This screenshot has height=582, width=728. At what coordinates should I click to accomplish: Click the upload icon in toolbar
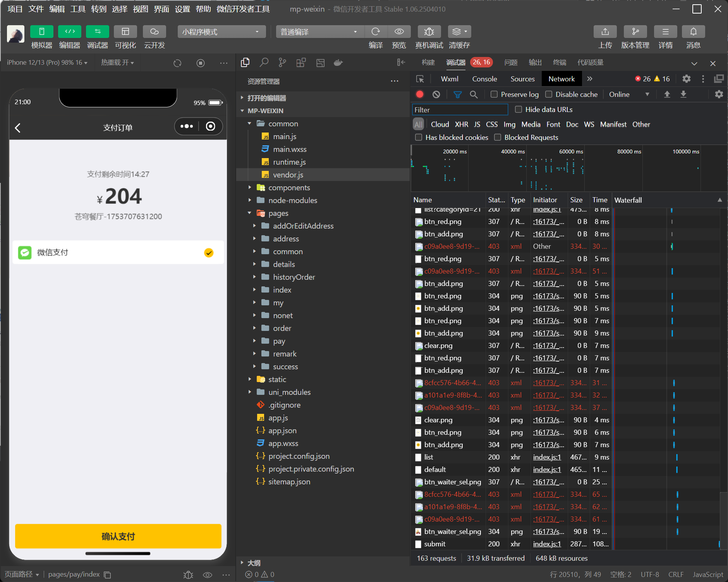[x=605, y=32]
